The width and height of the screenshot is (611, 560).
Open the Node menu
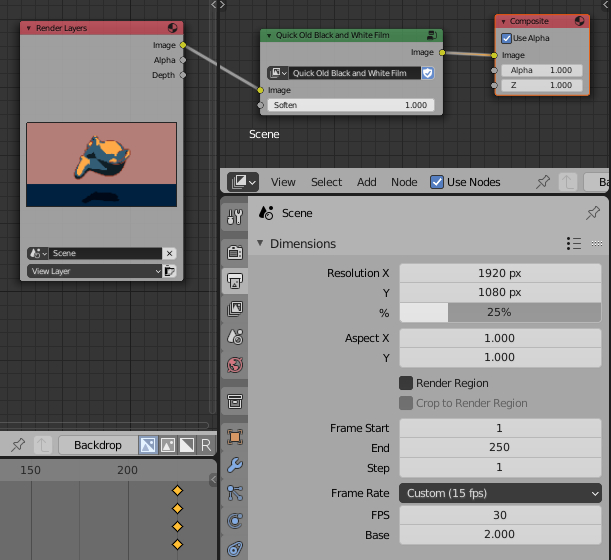point(404,182)
